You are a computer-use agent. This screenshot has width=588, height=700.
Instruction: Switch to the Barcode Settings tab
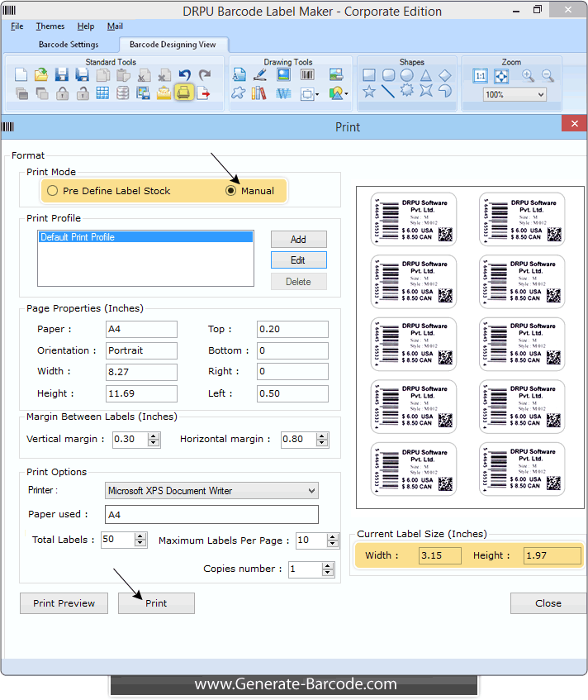coord(69,45)
